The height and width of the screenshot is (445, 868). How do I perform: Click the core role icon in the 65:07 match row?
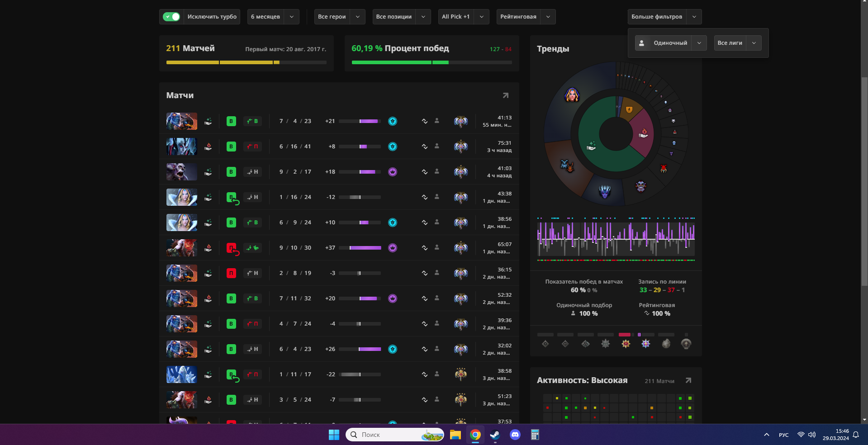[208, 248]
